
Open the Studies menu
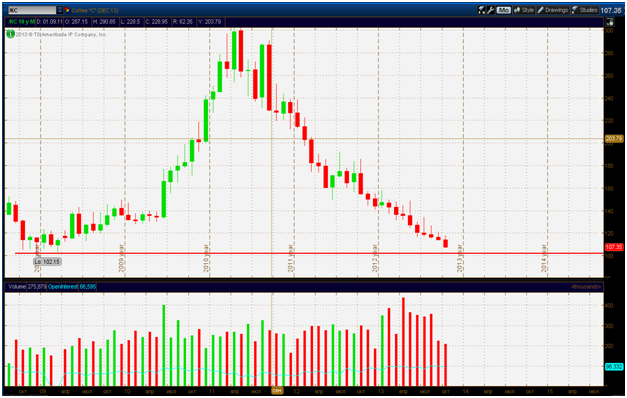click(x=585, y=10)
